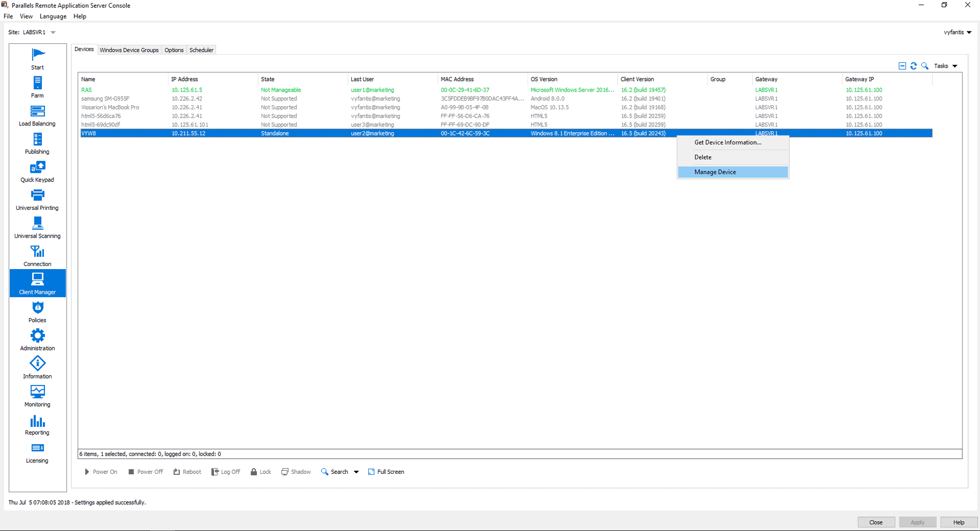Sort by the Group column header

(x=730, y=79)
